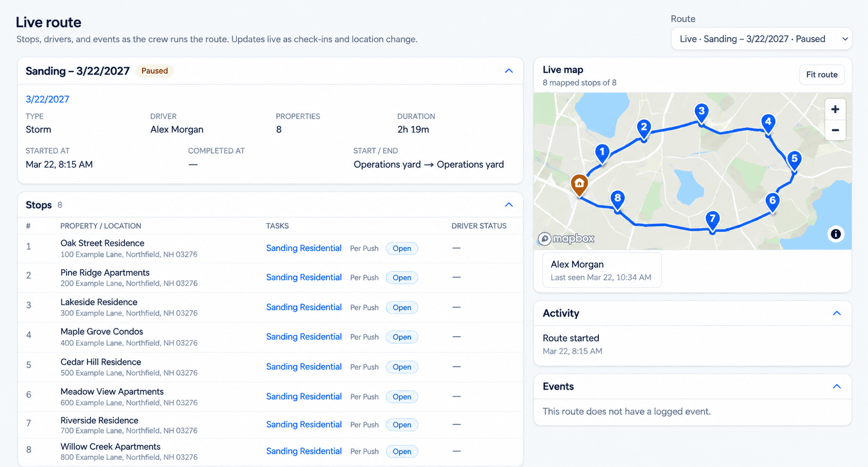Open Sanding Residential task for Oak Street Residence
The width and height of the screenshot is (868, 467).
point(304,248)
